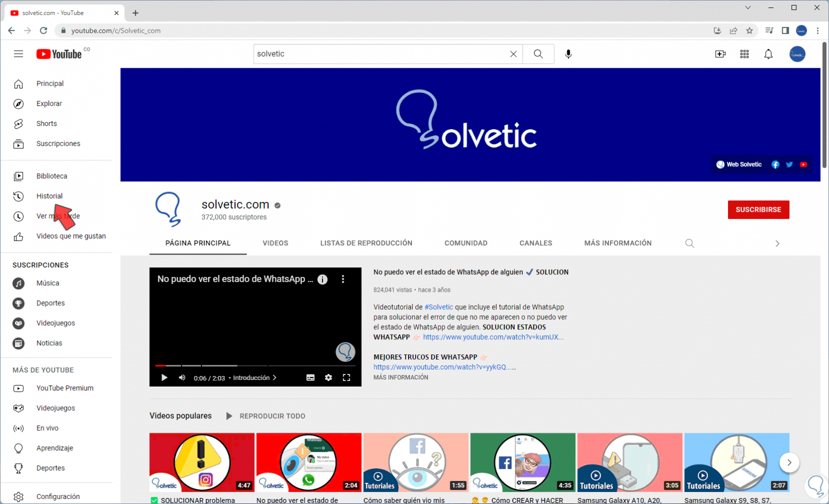829x504 pixels.
Task: Expand description with MÁS INFORMACIÓN
Action: pyautogui.click(x=401, y=377)
